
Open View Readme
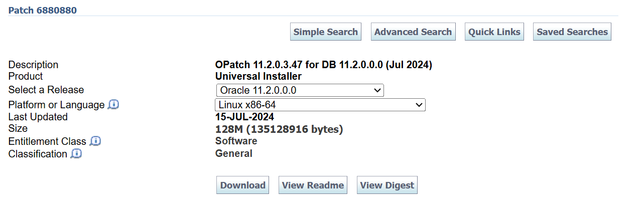(313, 185)
